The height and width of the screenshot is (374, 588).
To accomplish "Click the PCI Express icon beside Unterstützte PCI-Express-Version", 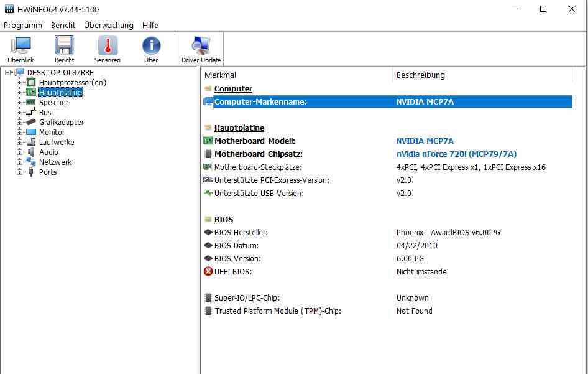I will 208,180.
